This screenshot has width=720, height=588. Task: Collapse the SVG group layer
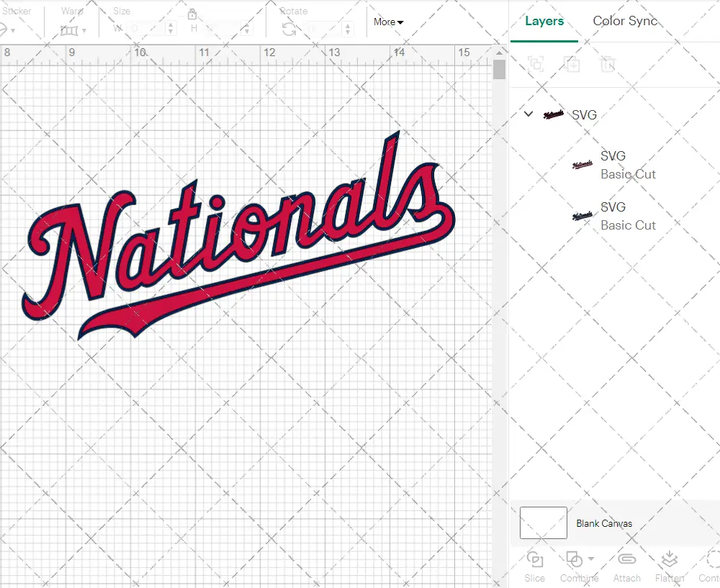[x=528, y=114]
